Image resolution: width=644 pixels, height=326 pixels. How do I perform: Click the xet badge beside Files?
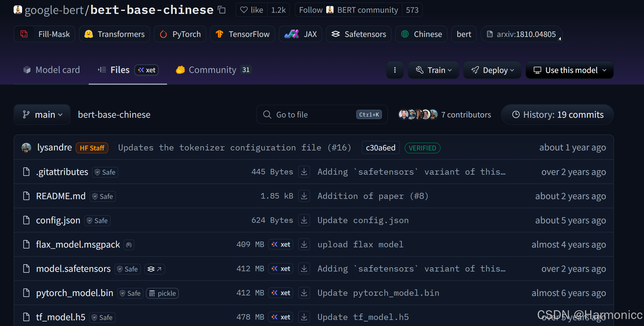[x=146, y=70]
